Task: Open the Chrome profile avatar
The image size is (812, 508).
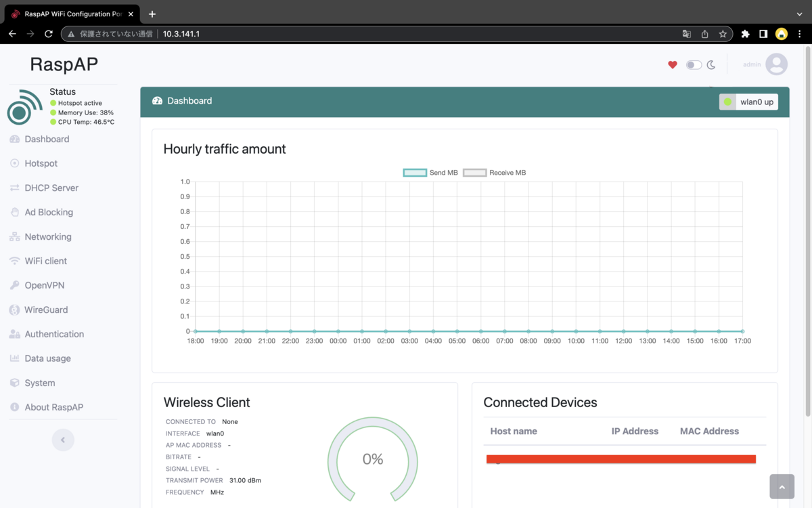Action: pos(782,34)
